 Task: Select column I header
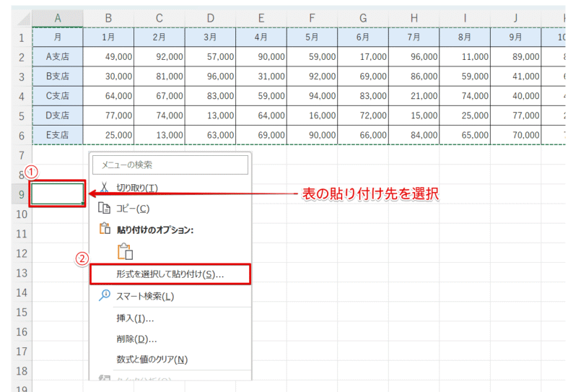tap(465, 18)
